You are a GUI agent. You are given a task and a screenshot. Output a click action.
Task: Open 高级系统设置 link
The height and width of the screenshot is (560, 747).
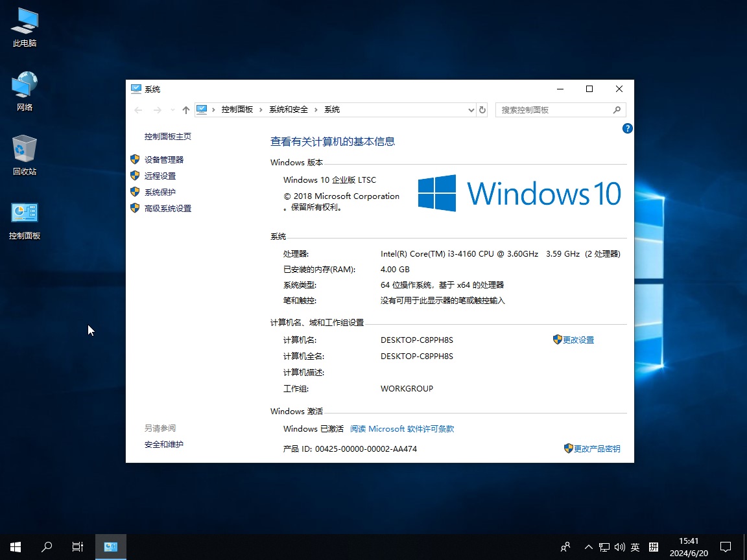[x=168, y=209]
